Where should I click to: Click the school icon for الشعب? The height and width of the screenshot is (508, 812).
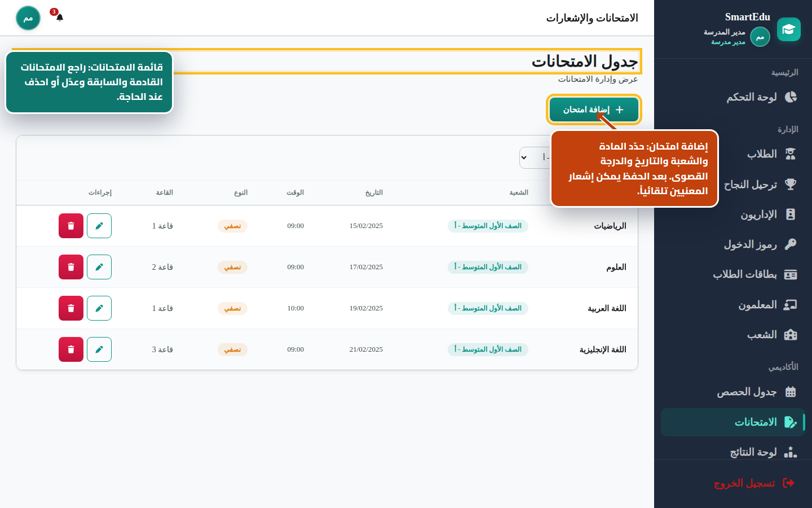[791, 335]
